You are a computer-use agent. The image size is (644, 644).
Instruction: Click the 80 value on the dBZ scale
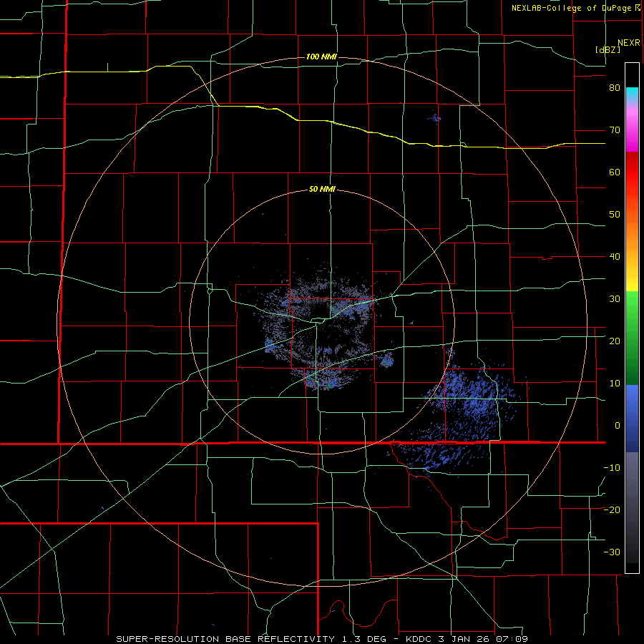point(615,88)
